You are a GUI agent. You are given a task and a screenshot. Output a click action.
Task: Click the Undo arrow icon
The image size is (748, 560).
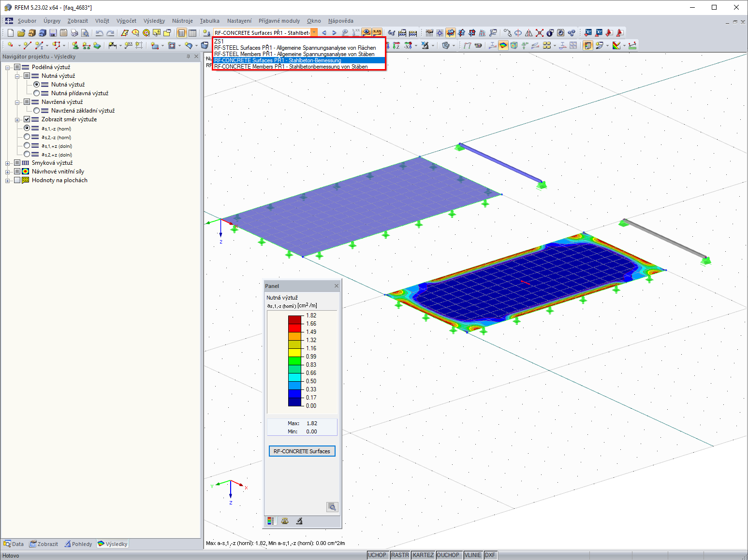(99, 33)
